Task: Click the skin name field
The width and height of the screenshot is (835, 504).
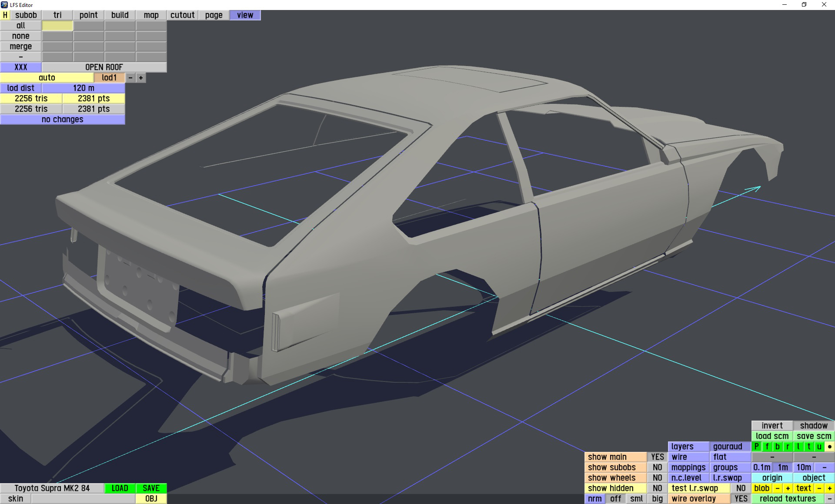Action: click(x=83, y=498)
